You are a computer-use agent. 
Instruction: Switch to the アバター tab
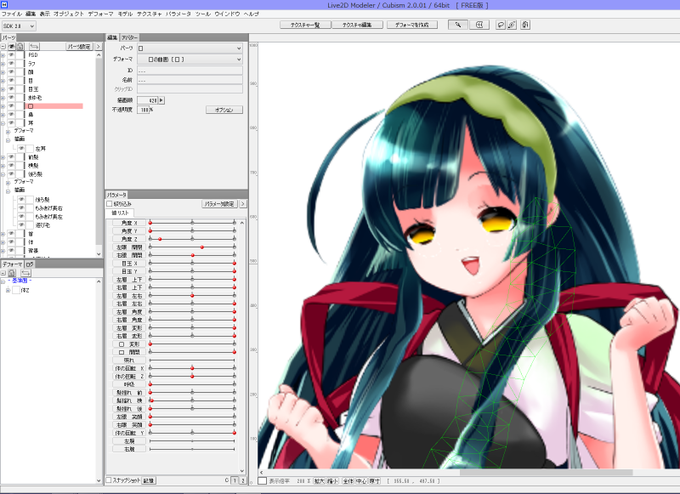(x=129, y=38)
